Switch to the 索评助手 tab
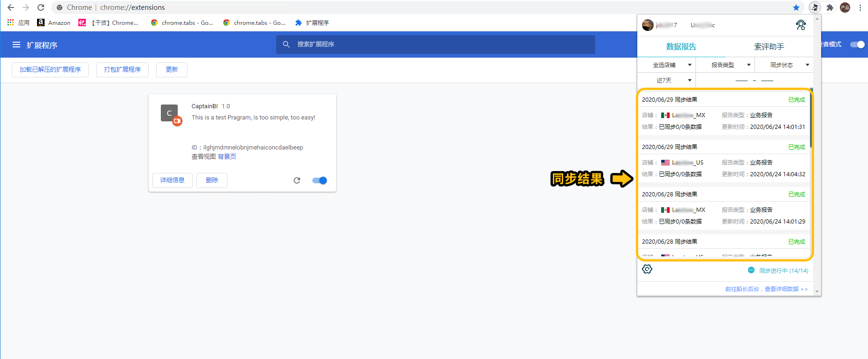The image size is (868, 359). [769, 47]
